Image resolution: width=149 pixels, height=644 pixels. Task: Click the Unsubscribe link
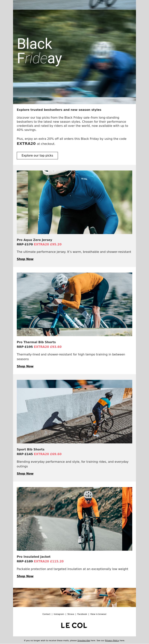(84, 640)
